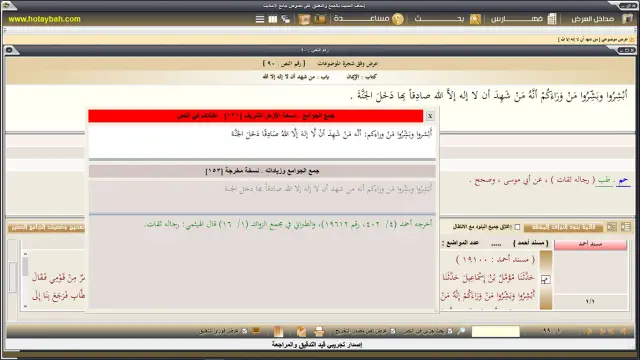Viewport: 640px width, 360px height.
Task: Click the building icon beside فهارس
Action: [x=551, y=19]
